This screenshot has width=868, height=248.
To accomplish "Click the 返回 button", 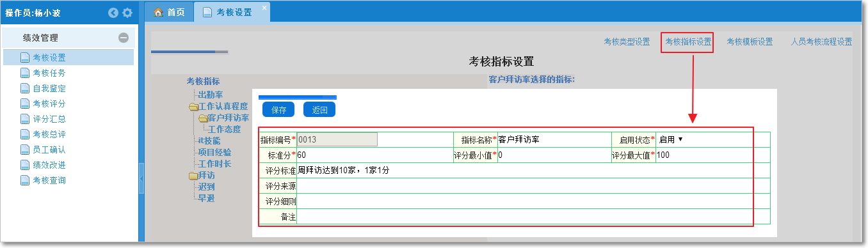I will [x=319, y=109].
